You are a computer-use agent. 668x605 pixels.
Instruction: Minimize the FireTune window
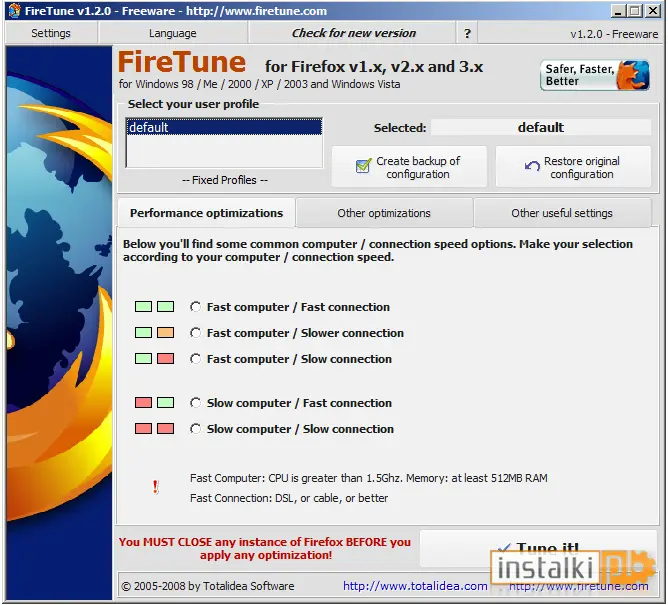tap(618, 11)
